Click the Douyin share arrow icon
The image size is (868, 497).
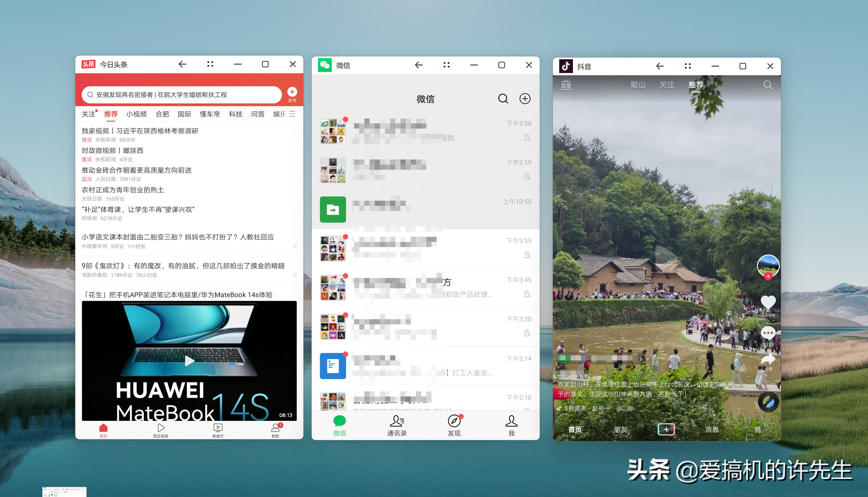pyautogui.click(x=769, y=359)
